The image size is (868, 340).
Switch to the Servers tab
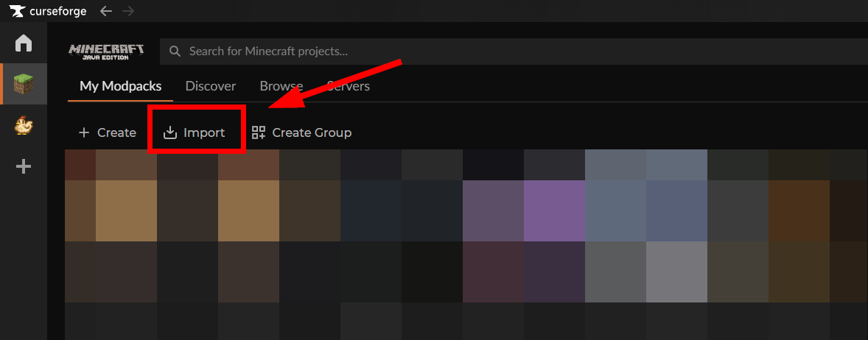[349, 86]
